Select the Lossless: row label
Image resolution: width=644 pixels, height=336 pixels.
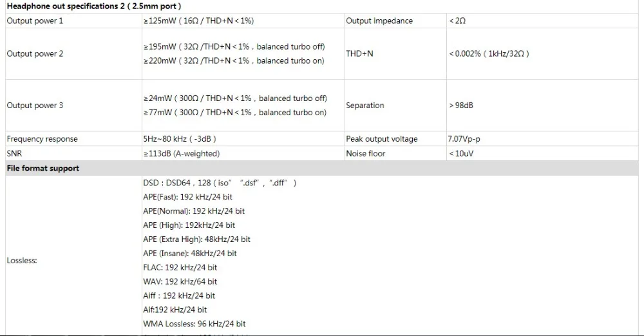(22, 261)
